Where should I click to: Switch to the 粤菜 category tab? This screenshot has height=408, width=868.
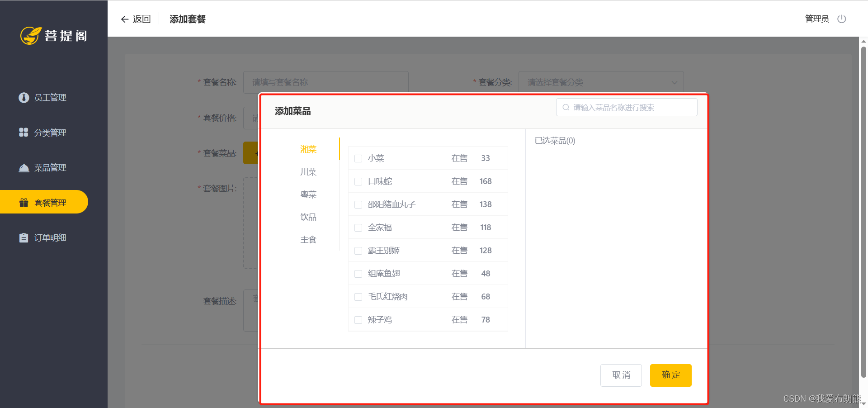tap(308, 194)
